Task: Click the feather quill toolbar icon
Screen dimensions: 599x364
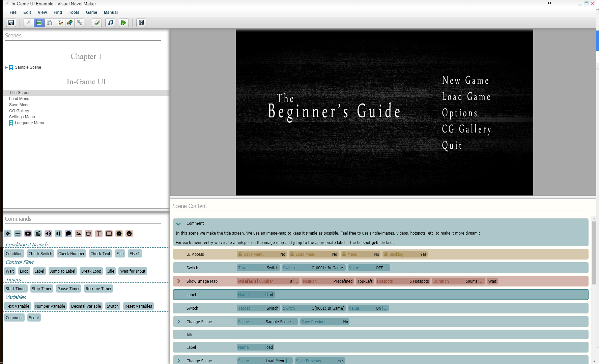Action: pyautogui.click(x=29, y=23)
